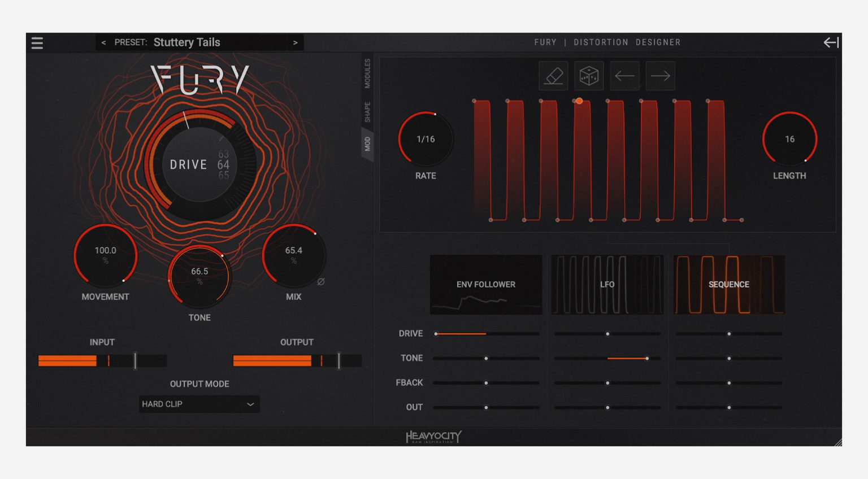Shift sequence right using the right arrow icon
The height and width of the screenshot is (479, 868).
[x=660, y=75]
